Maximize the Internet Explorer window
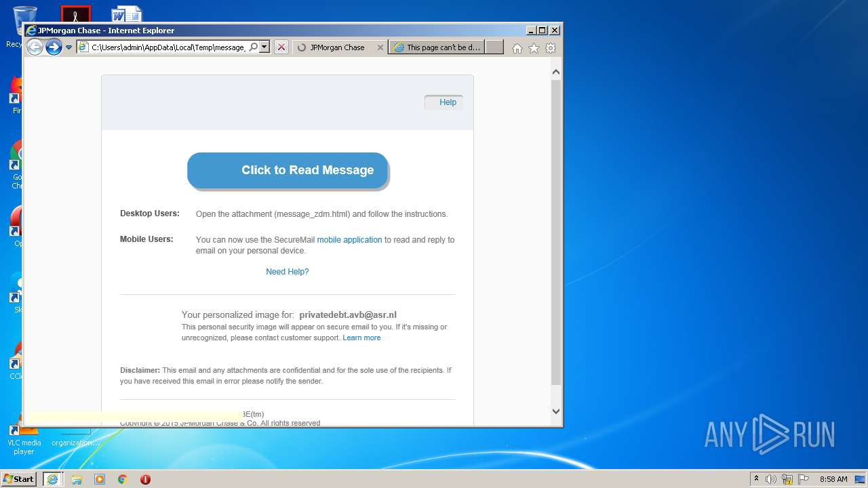This screenshot has width=868, height=488. tap(542, 30)
